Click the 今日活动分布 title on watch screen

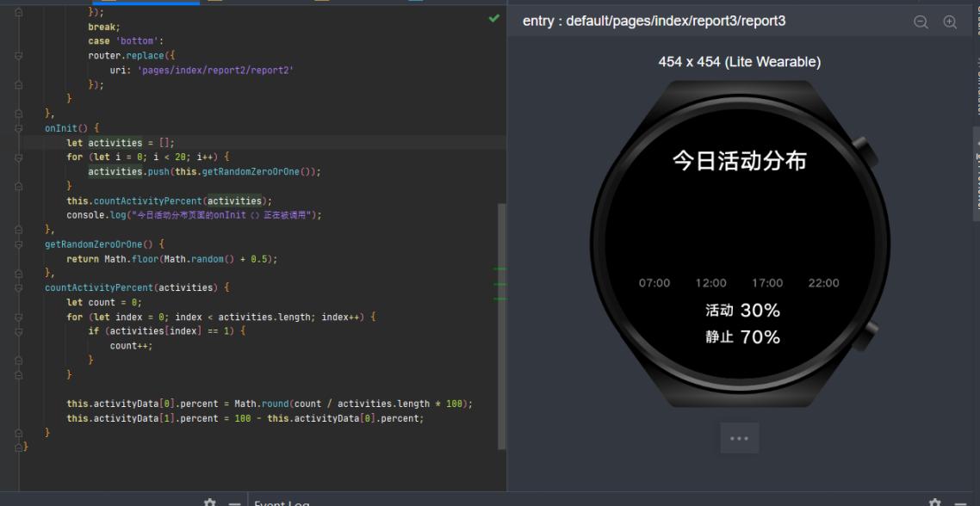coord(739,161)
